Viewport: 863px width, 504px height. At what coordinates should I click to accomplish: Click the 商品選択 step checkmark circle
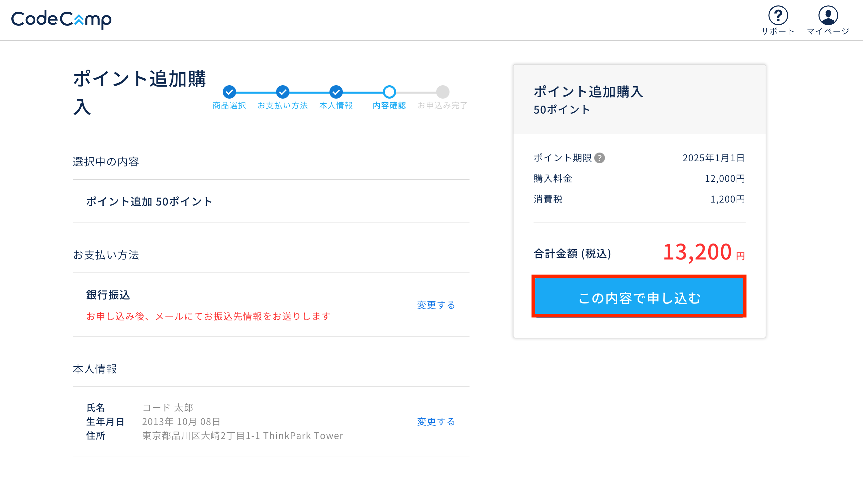click(x=229, y=92)
